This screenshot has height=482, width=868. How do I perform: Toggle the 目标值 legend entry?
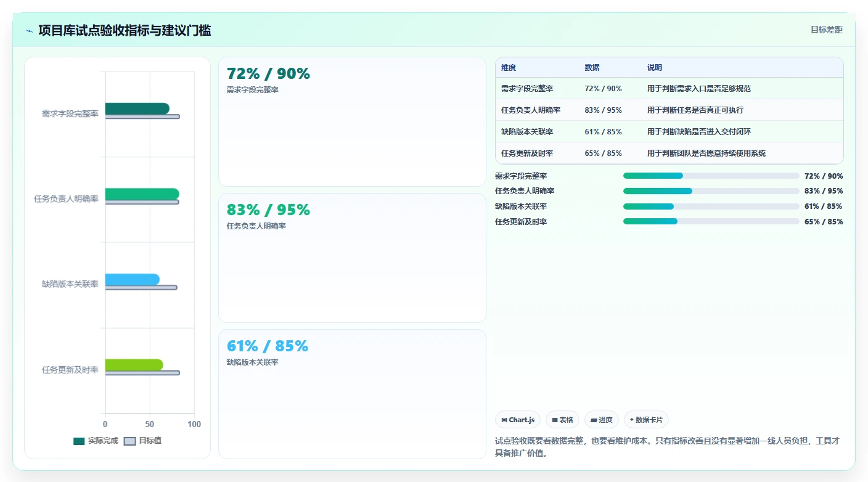pos(143,441)
